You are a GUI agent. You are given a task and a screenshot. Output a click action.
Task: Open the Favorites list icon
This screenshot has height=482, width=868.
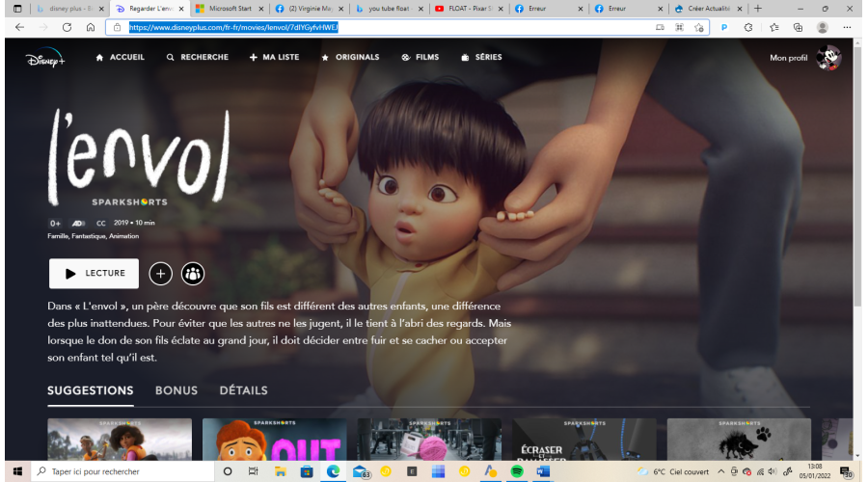tap(774, 27)
